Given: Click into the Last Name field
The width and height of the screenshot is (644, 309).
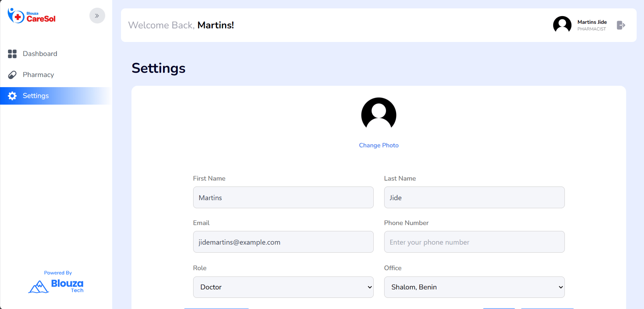Looking at the screenshot, I should tap(474, 197).
